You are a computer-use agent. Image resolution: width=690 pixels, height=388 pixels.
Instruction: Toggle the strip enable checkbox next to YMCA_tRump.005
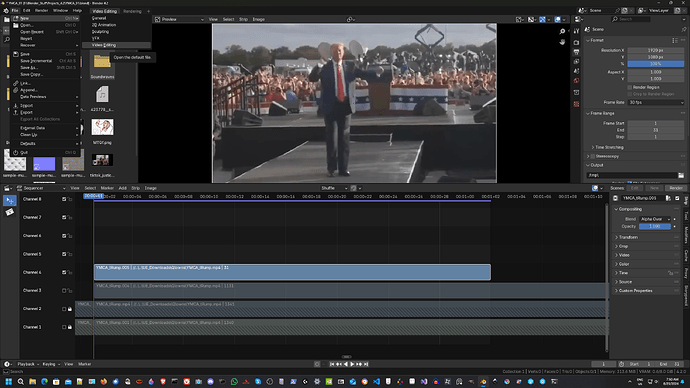(x=677, y=198)
